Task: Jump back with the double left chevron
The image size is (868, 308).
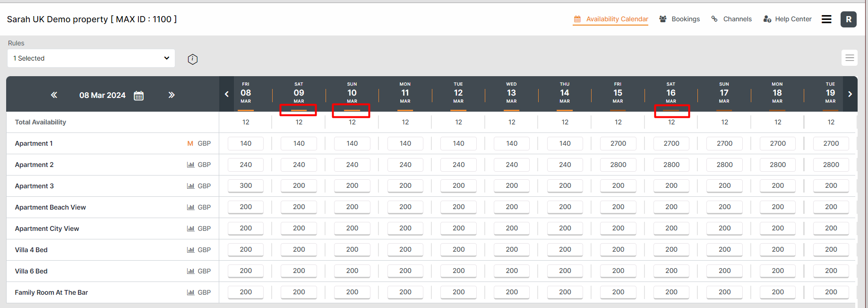Action: 54,95
